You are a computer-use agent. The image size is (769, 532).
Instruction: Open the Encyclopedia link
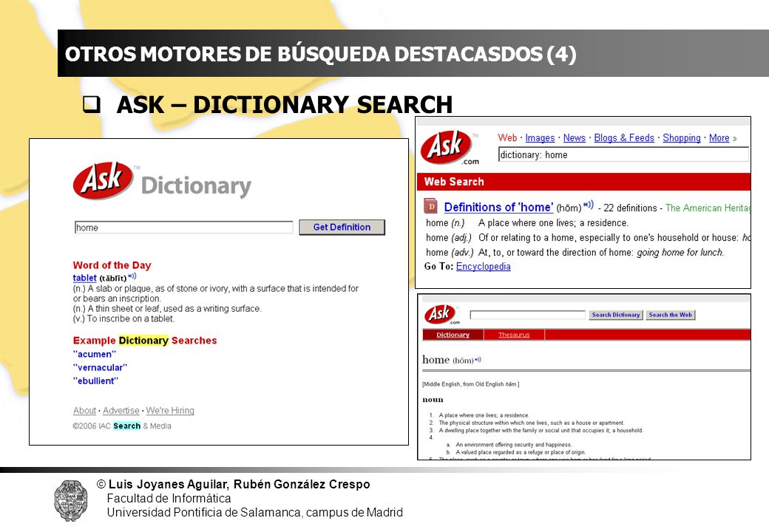coord(483,267)
